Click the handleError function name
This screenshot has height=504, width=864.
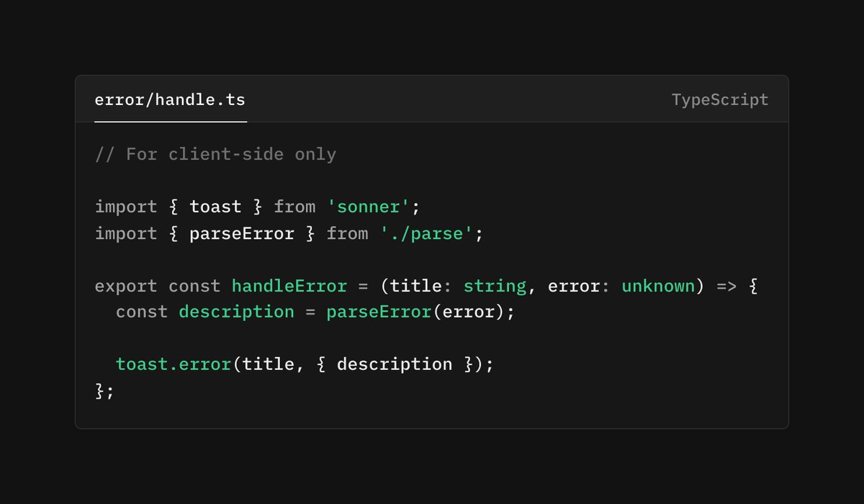click(x=289, y=286)
